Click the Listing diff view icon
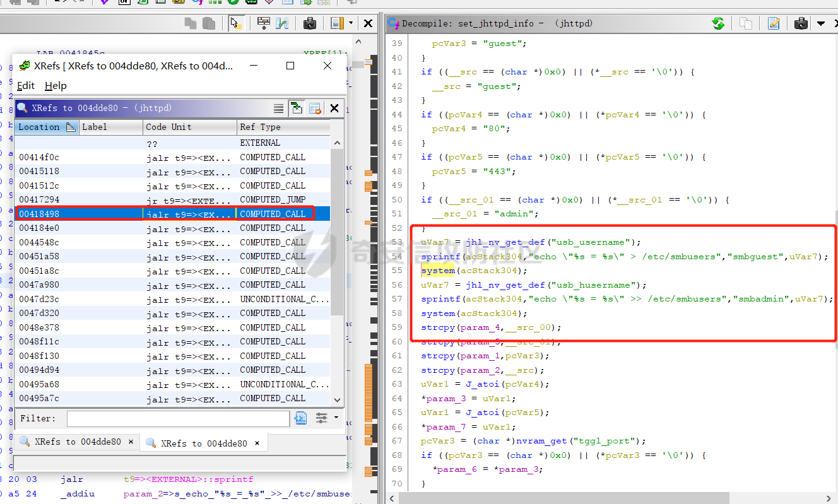 (281, 23)
